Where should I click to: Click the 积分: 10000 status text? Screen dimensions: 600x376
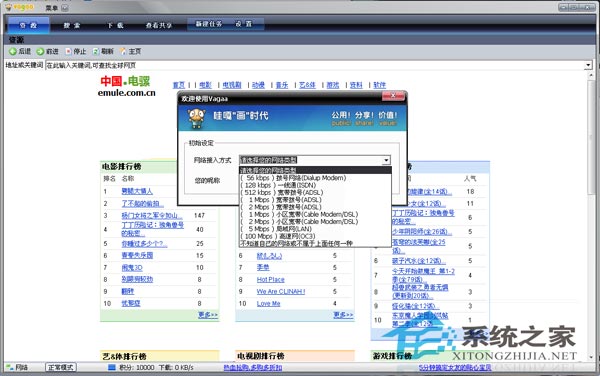pos(137,368)
